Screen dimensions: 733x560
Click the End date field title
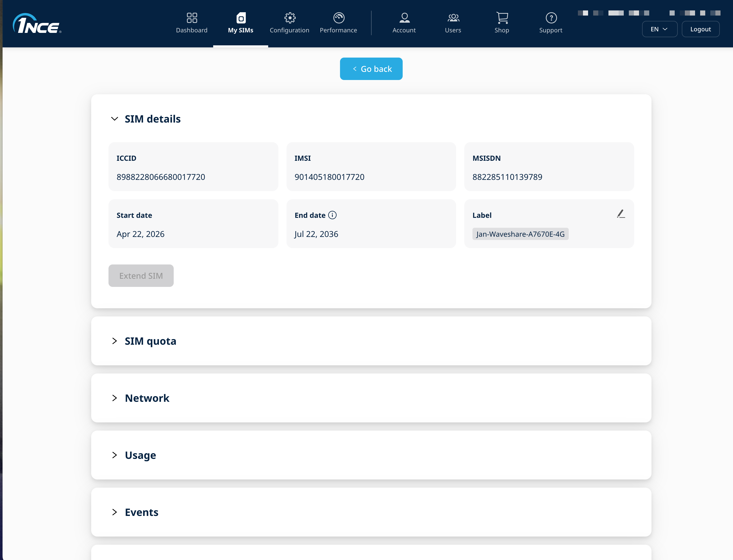coord(310,215)
